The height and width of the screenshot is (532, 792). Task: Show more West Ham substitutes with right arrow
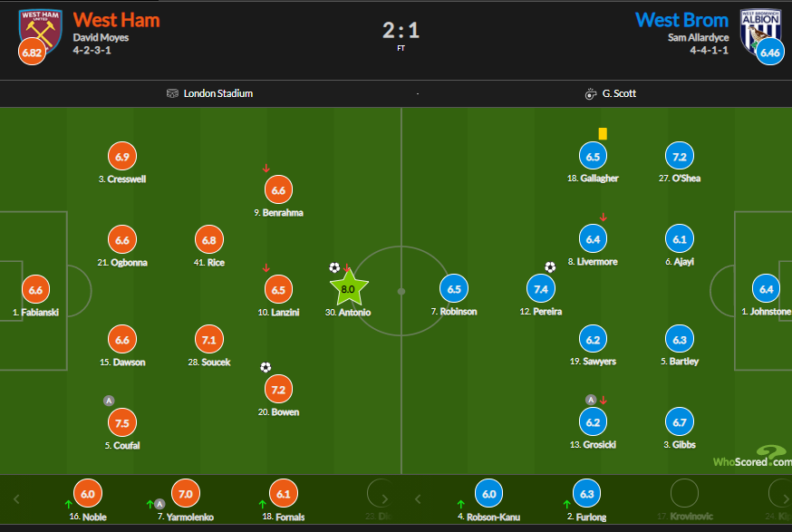pos(387,498)
